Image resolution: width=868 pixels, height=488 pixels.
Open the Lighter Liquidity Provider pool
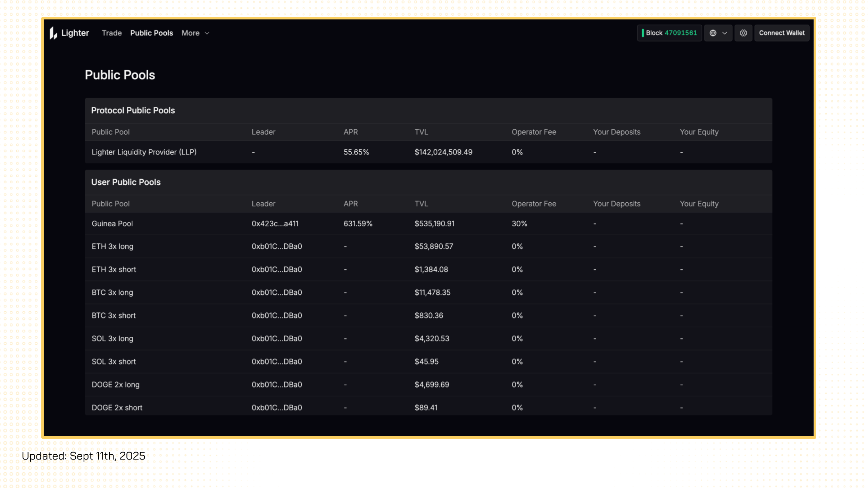(144, 152)
